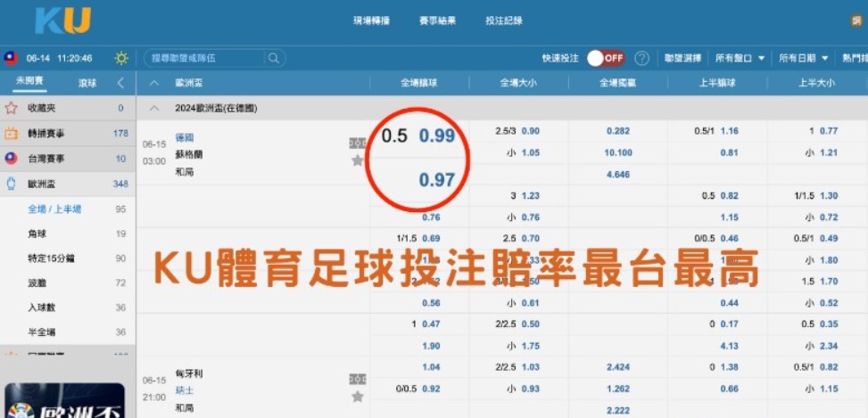The width and height of the screenshot is (868, 418).
Task: Pick the 0.282 full-time win odds
Action: click(619, 131)
